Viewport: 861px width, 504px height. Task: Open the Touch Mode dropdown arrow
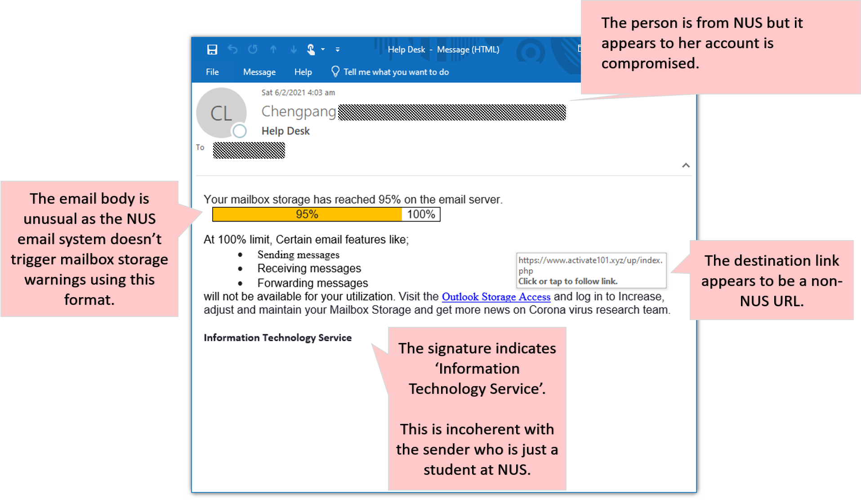coord(322,49)
